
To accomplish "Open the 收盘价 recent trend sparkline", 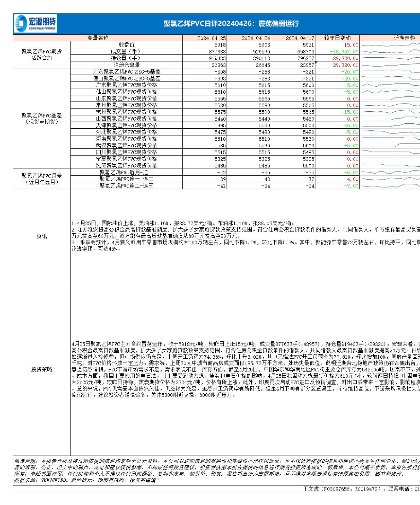I will tap(390, 45).
